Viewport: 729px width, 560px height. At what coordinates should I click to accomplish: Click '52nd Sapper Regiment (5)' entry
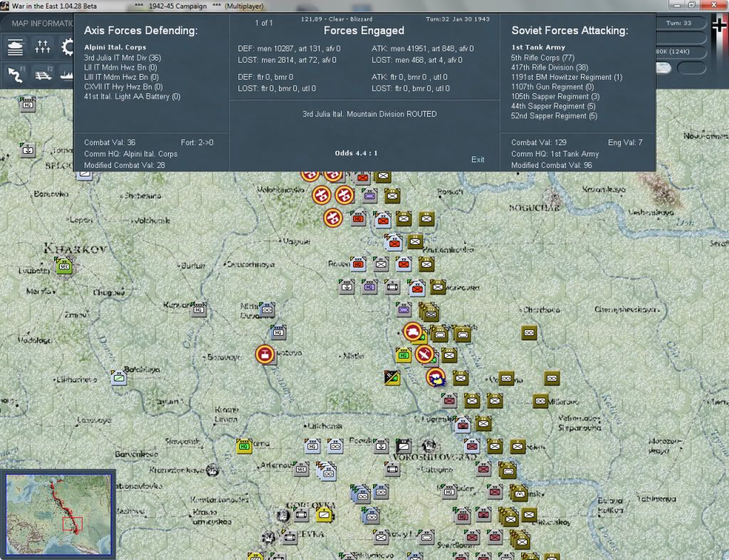554,116
